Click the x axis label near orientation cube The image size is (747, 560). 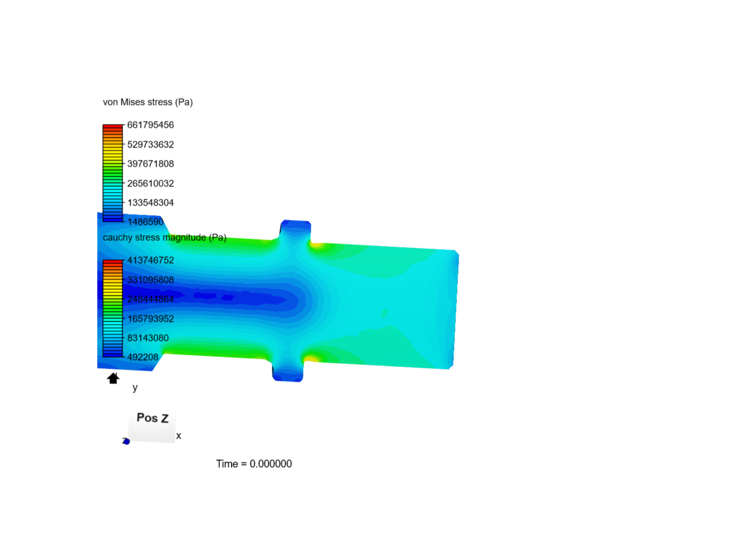click(x=178, y=436)
